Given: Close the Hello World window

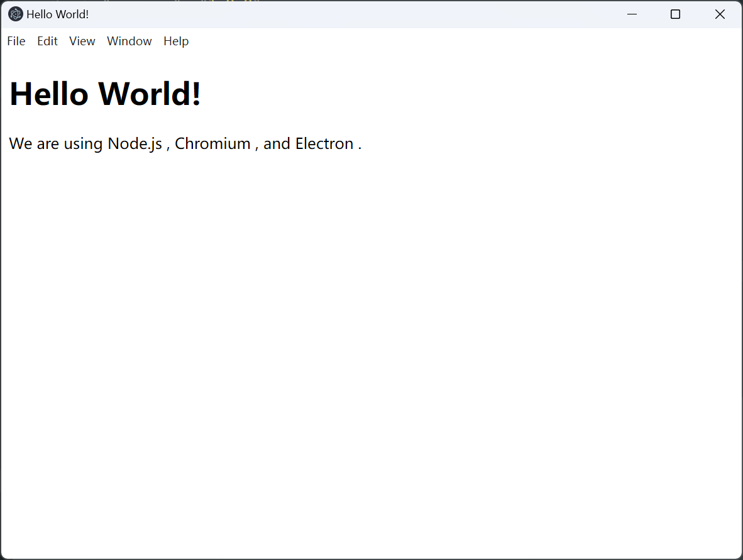Looking at the screenshot, I should [x=720, y=14].
